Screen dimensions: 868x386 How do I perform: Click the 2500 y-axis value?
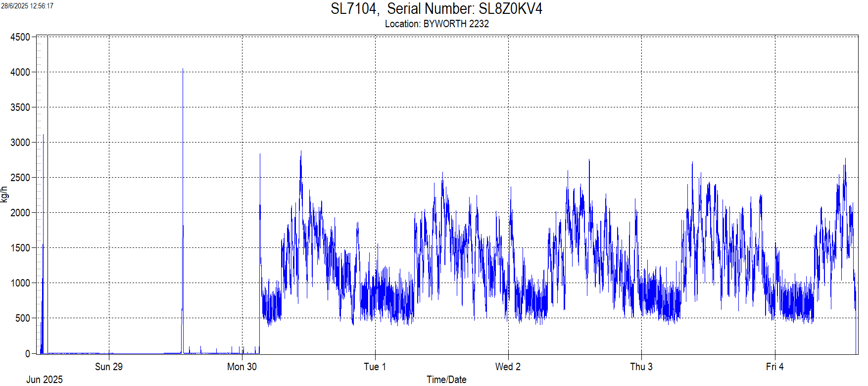pos(20,178)
